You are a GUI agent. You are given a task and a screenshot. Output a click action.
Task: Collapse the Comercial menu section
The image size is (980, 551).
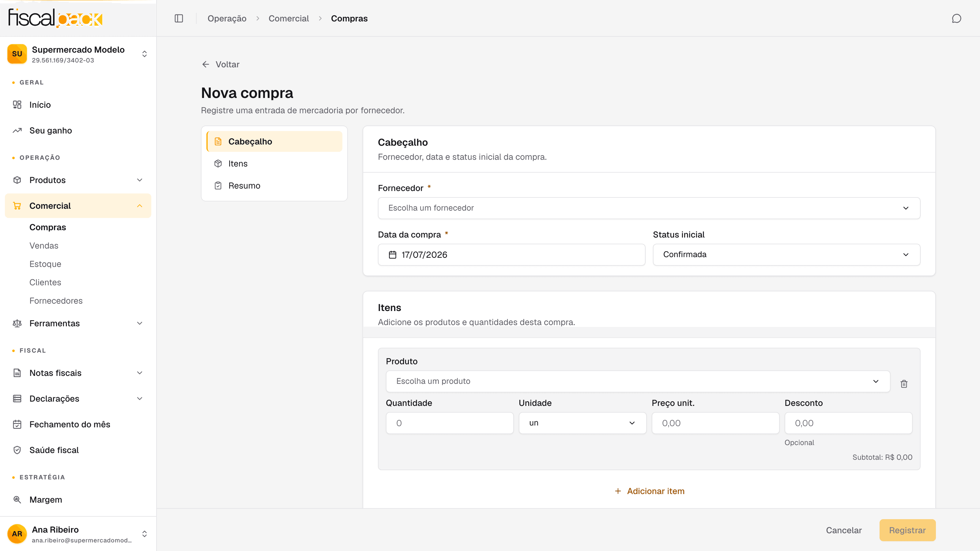(x=78, y=206)
